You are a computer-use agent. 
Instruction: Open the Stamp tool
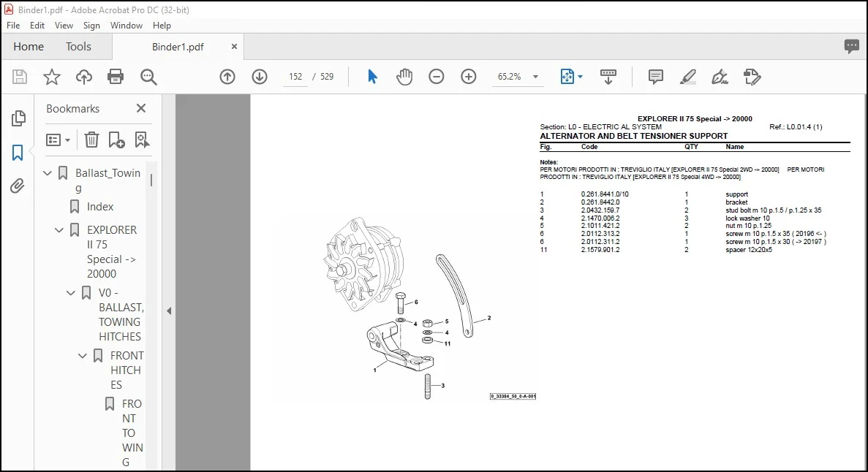pyautogui.click(x=752, y=77)
